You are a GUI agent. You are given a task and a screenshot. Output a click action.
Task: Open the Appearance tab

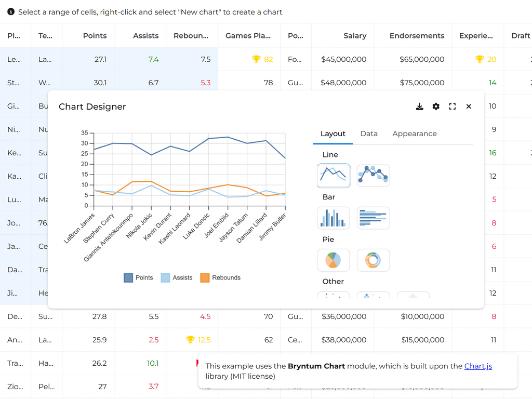(414, 134)
